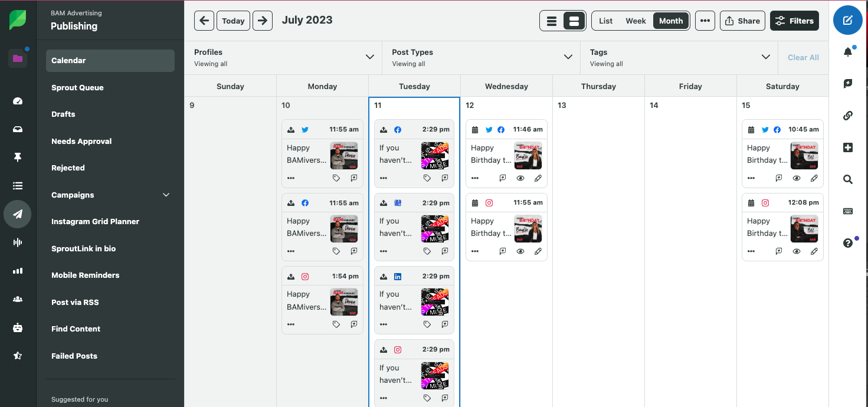Viewport: 868px width, 407px height.
Task: Open Sprout Queue in sidebar
Action: pyautogui.click(x=110, y=87)
